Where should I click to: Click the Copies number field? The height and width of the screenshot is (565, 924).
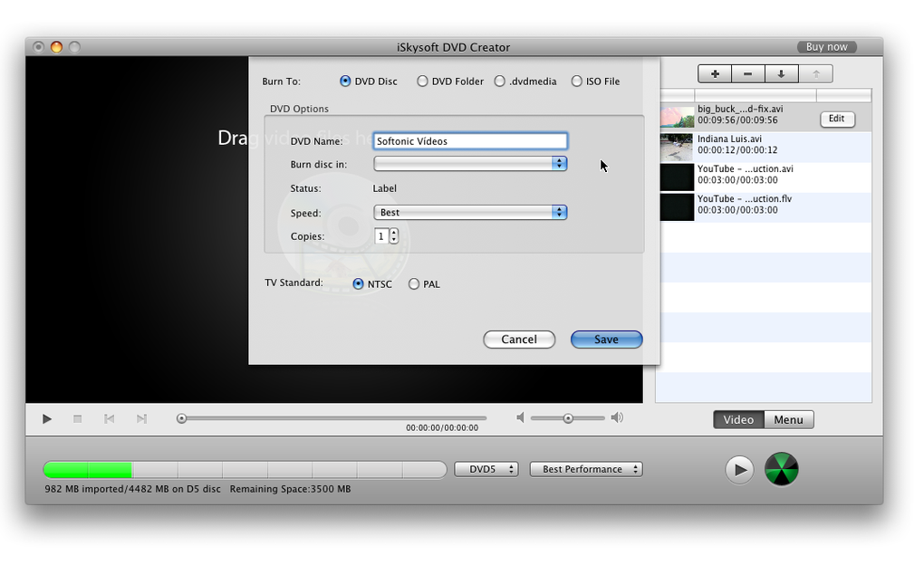tap(381, 236)
